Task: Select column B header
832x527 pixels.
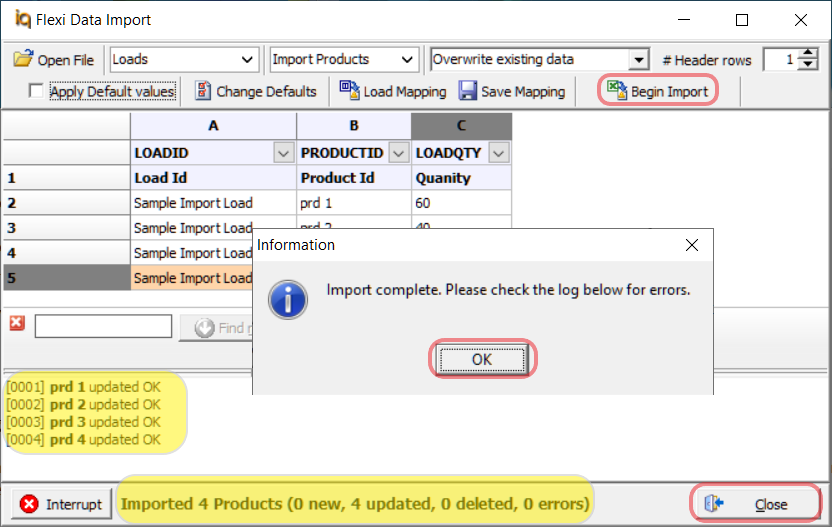Action: tap(354, 126)
